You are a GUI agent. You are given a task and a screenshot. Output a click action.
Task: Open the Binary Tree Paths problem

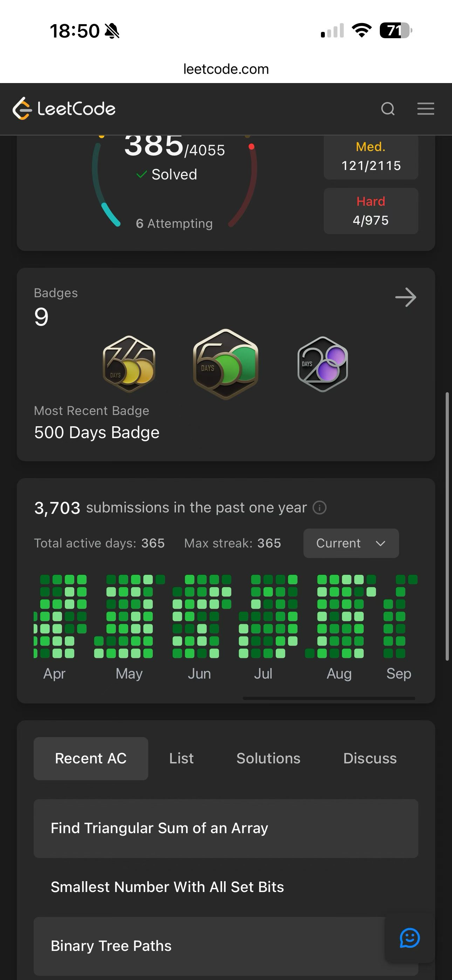click(x=226, y=946)
